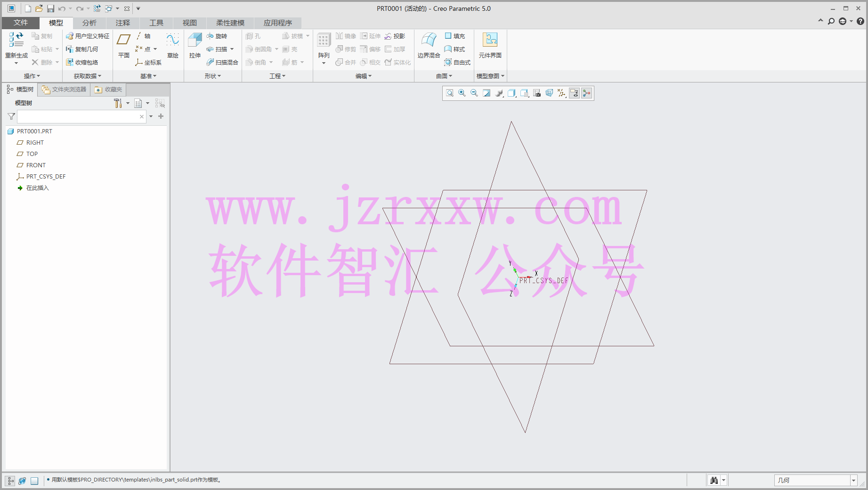Expand the 基准 group dropdown
Image resolution: width=868 pixels, height=490 pixels.
click(148, 76)
